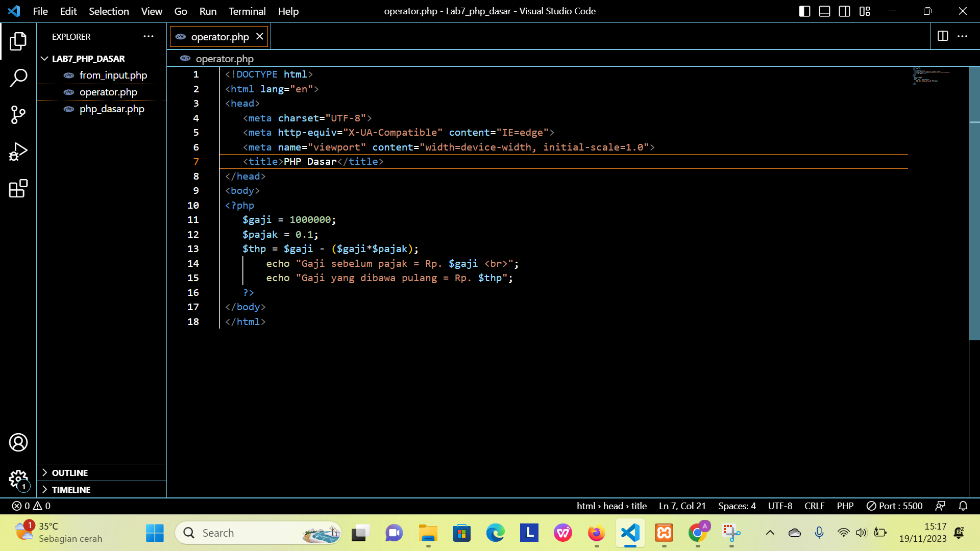Open the Search view in activity bar
The width and height of the screenshot is (980, 551).
click(18, 78)
